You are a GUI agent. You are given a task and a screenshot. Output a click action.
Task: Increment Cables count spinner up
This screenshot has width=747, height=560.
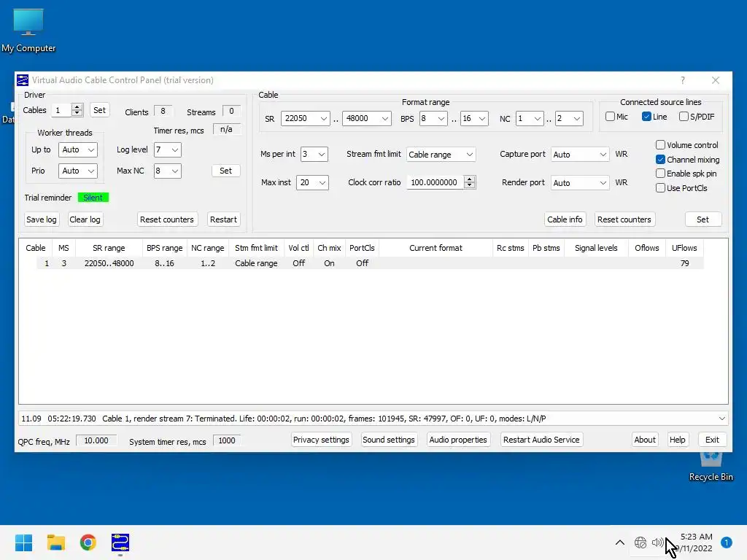[77, 106]
